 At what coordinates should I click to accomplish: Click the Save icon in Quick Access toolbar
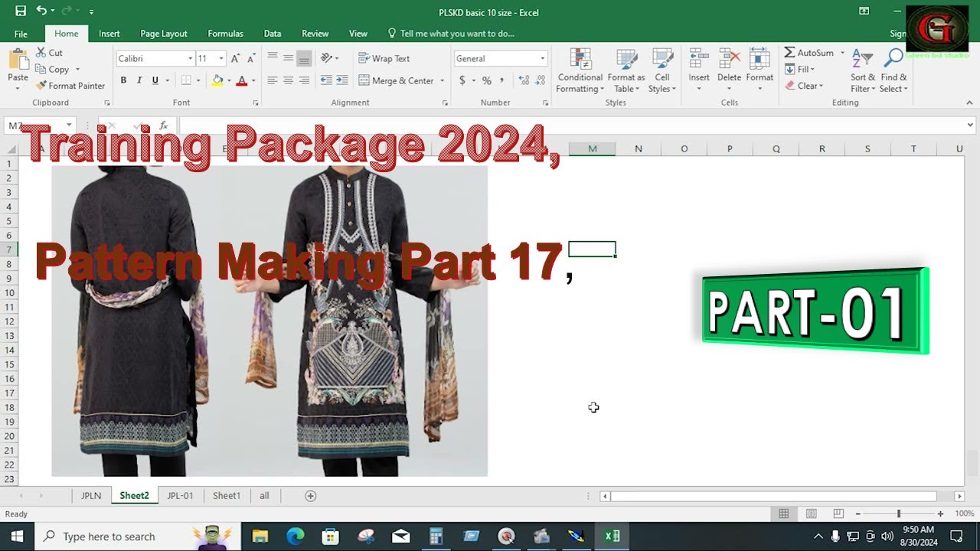click(x=21, y=11)
